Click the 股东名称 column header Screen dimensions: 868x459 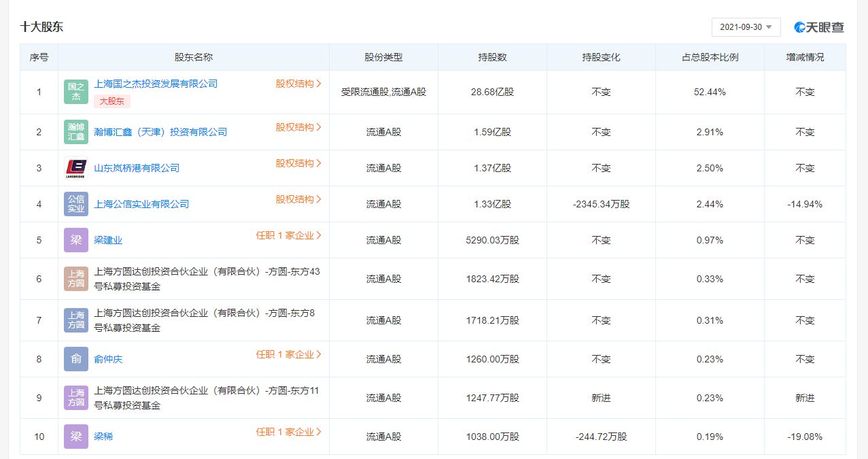[194, 58]
